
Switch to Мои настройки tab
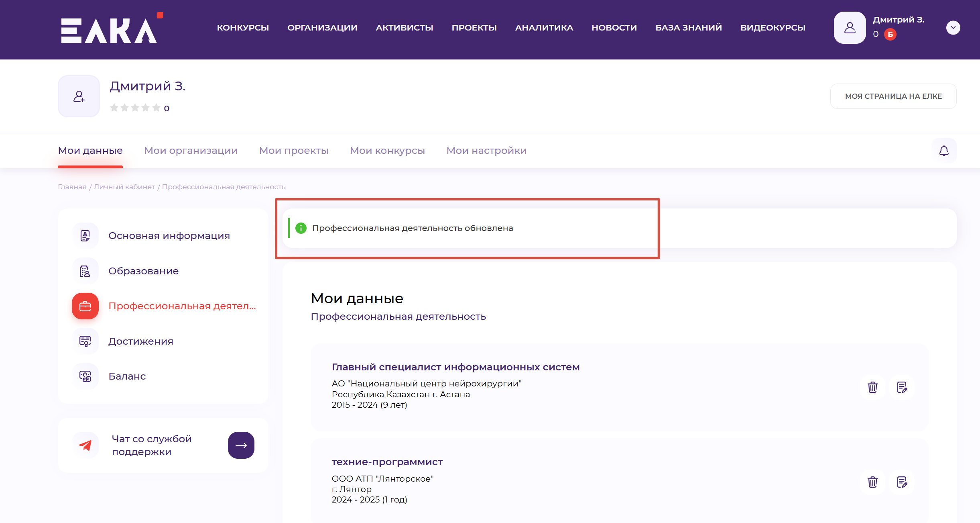486,151
